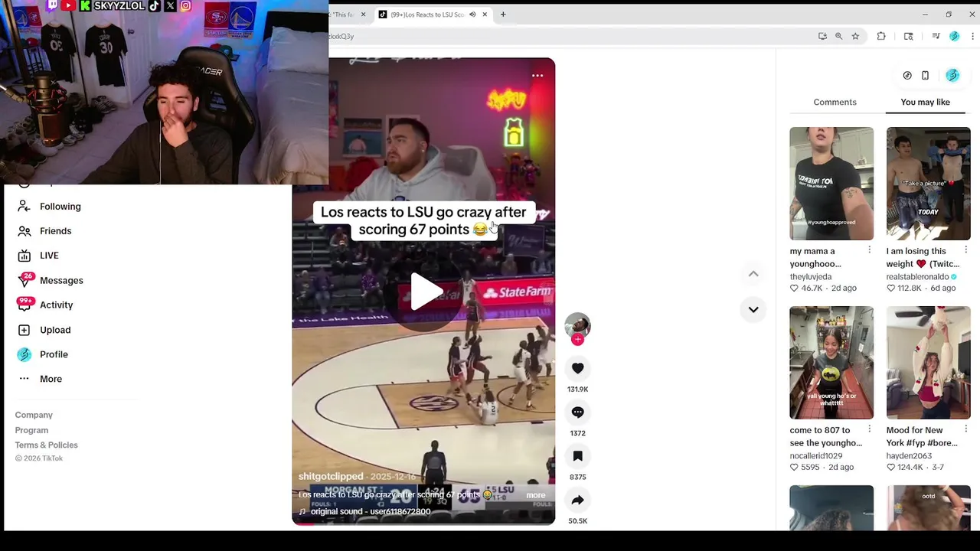Open options for 'Mood for New York' card
Image resolution: width=980 pixels, height=551 pixels.
pyautogui.click(x=965, y=429)
